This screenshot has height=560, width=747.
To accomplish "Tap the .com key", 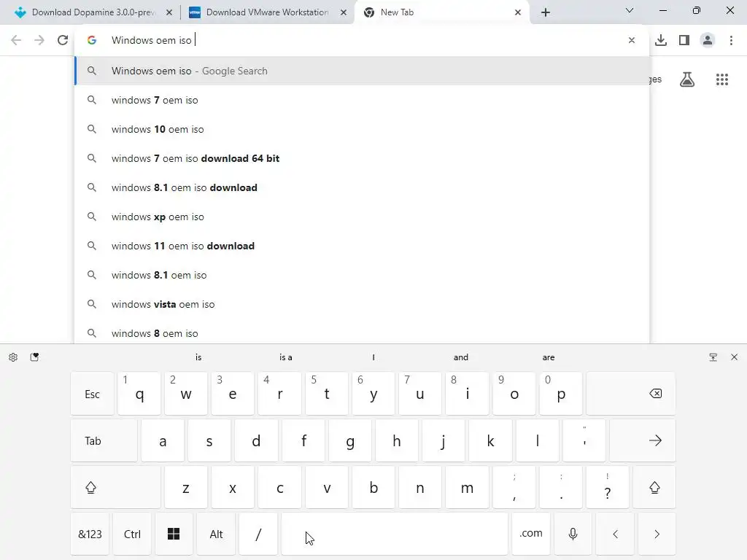I will coord(531,534).
